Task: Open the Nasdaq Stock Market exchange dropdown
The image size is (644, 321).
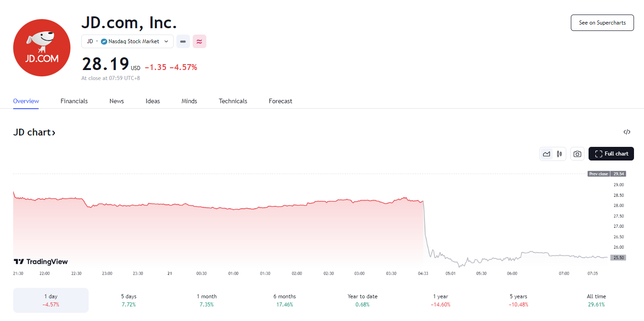Action: pyautogui.click(x=127, y=41)
